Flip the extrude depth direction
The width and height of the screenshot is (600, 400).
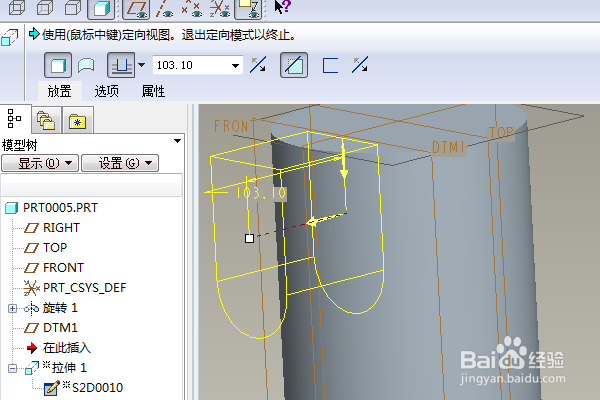click(258, 65)
